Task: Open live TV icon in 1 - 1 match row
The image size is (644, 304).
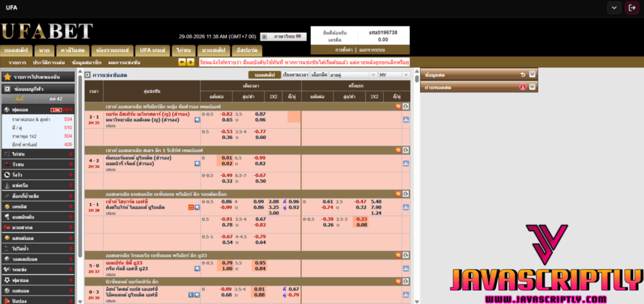Action: (x=191, y=208)
